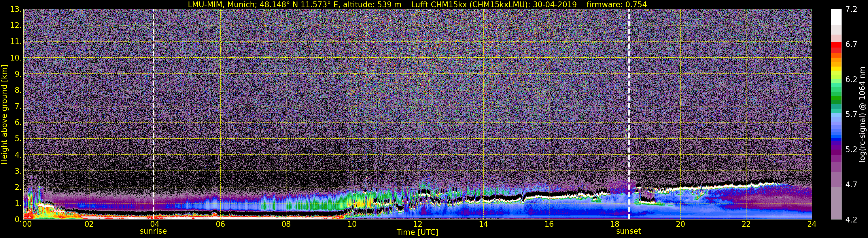Click the 9 km height tick label
868x238 pixels.
[18, 74]
